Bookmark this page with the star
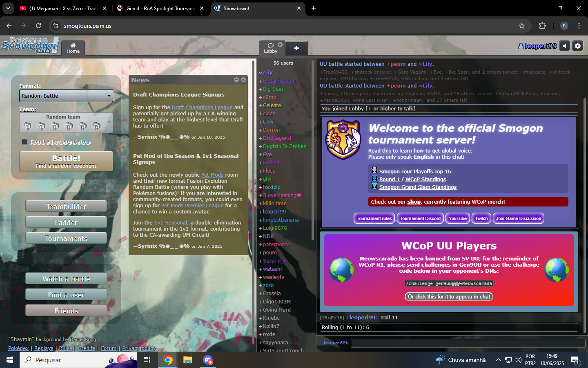The image size is (588, 368). [522, 26]
